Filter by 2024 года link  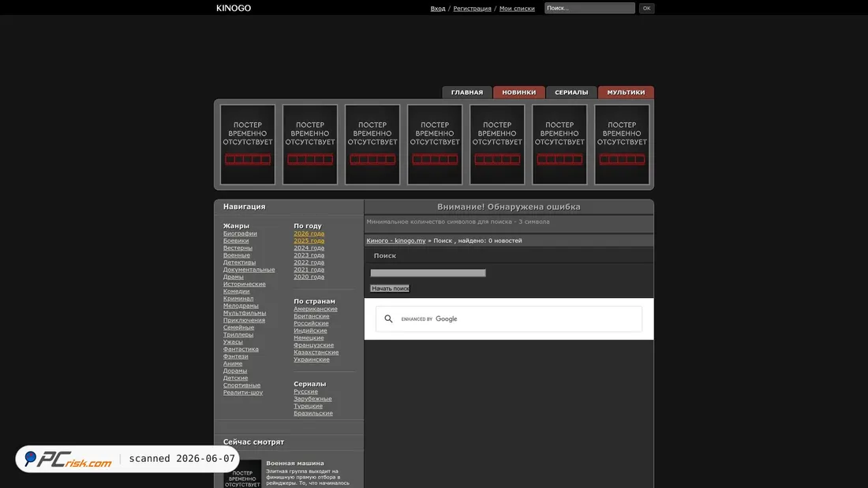click(309, 248)
